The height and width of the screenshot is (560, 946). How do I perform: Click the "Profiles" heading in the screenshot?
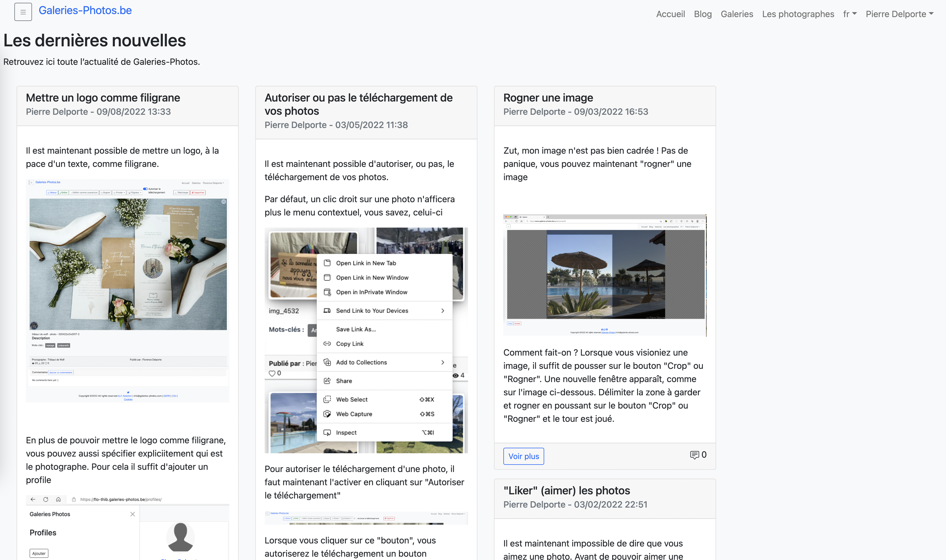(43, 532)
